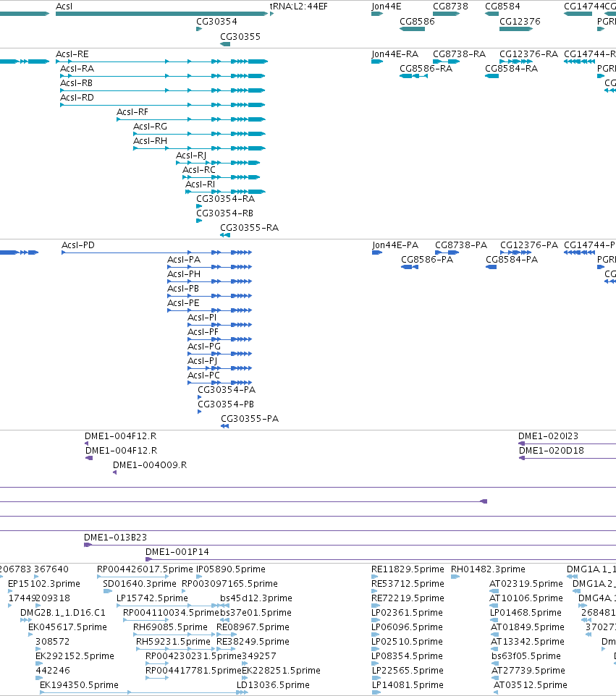This screenshot has height=696, width=616.
Task: Click the DME1-004O09.R clone label
Action: pos(150,464)
